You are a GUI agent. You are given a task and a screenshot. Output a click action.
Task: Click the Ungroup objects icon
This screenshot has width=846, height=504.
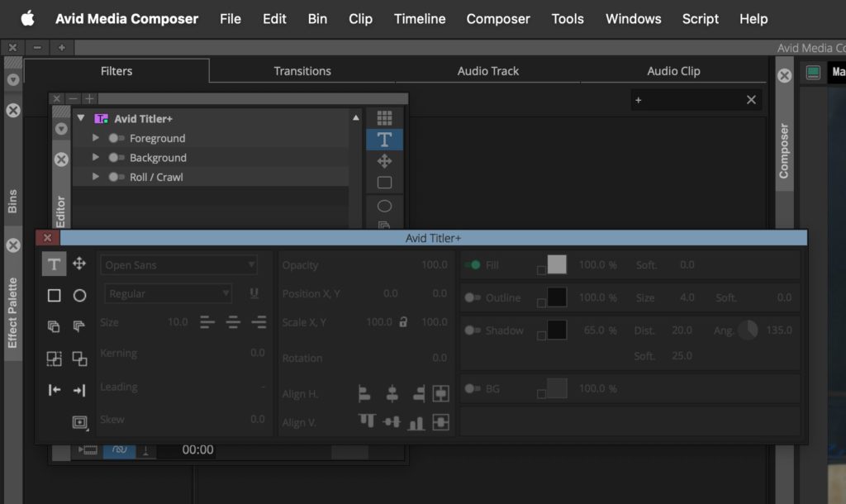click(79, 359)
